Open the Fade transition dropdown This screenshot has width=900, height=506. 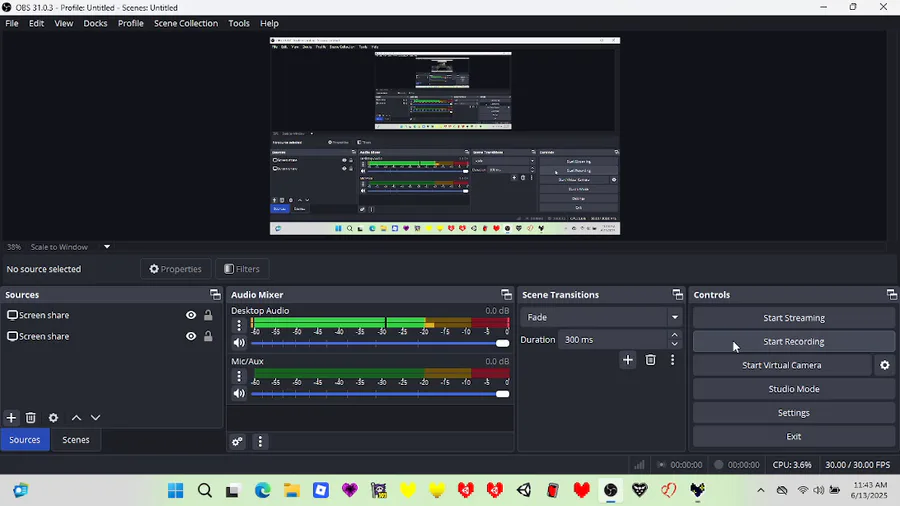click(602, 317)
